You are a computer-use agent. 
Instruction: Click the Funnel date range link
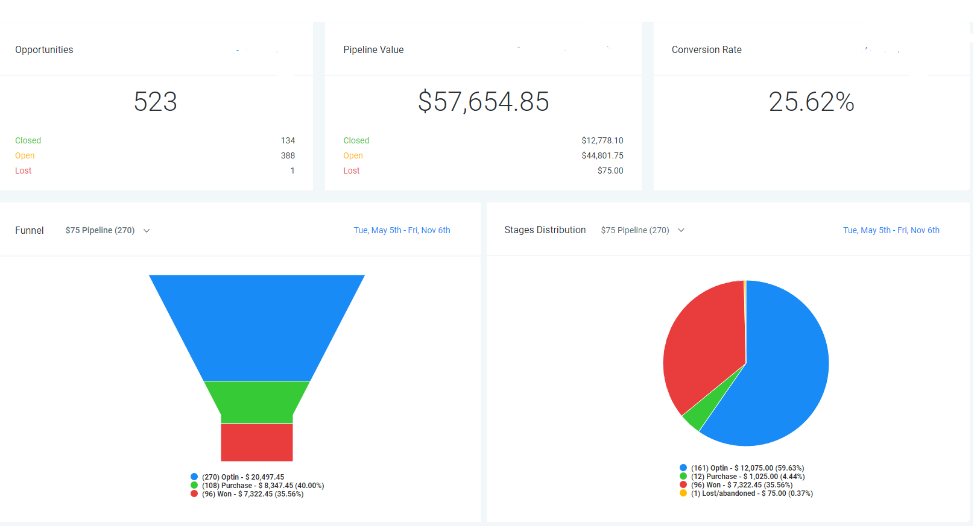pyautogui.click(x=402, y=230)
